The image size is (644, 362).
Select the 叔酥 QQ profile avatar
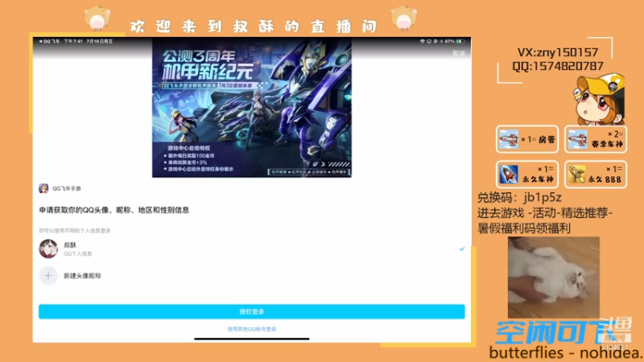(48, 249)
